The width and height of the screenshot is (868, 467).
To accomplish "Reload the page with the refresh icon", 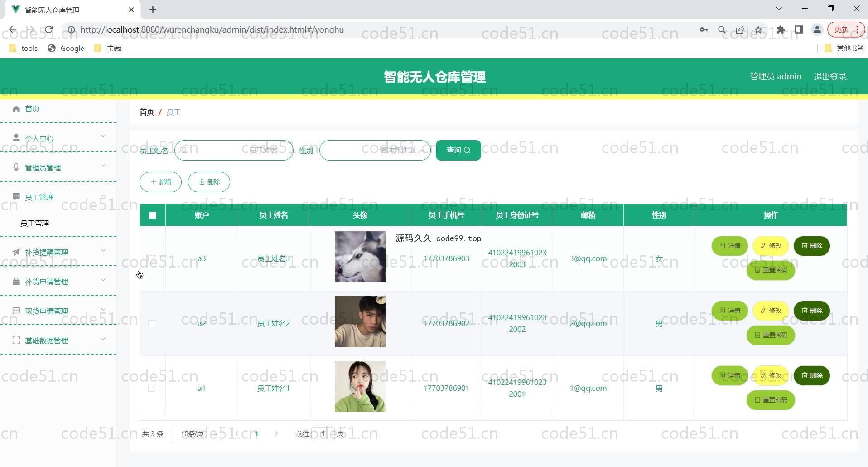I will pos(49,30).
